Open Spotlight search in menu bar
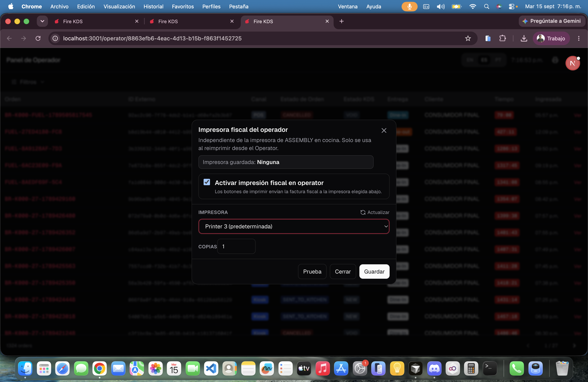Image resolution: width=588 pixels, height=382 pixels. (x=486, y=6)
